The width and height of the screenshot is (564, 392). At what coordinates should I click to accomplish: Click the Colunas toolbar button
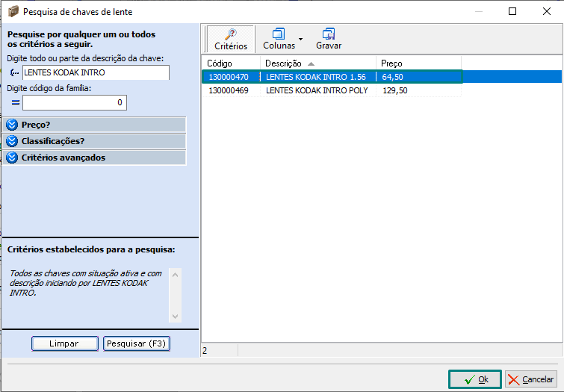pos(279,39)
